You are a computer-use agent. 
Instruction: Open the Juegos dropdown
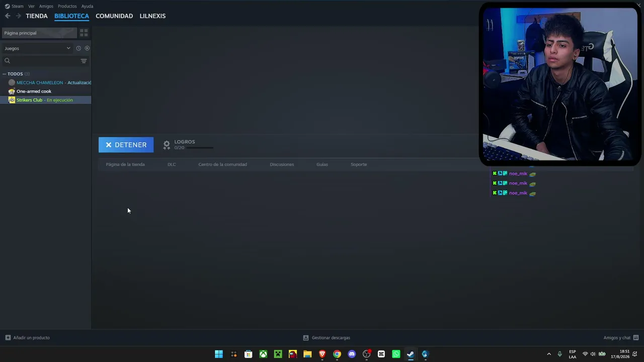coord(38,48)
